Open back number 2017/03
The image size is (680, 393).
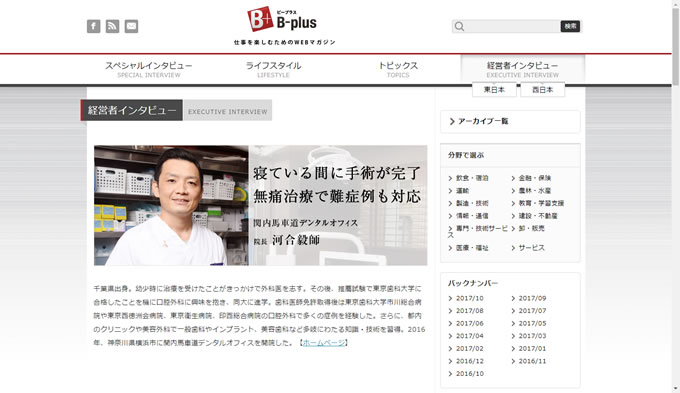tap(532, 336)
